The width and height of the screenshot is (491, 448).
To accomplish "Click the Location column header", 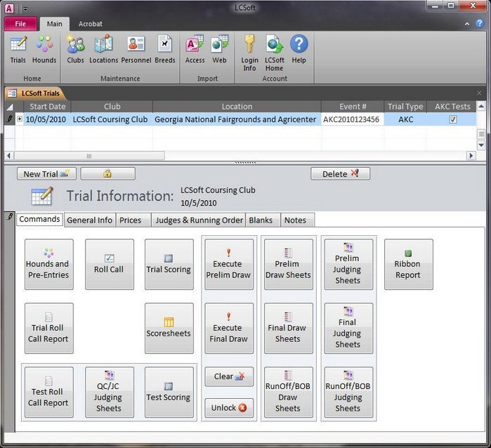I will coord(237,107).
